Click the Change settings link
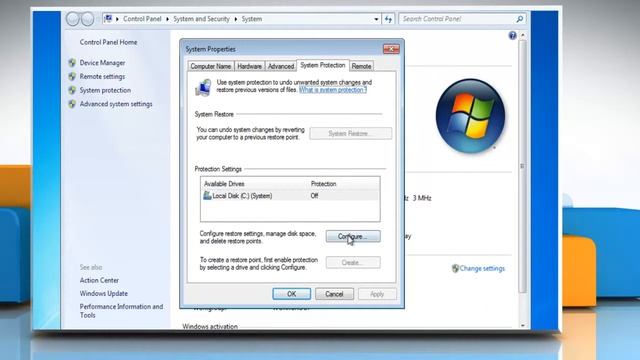This screenshot has width=640, height=360. point(482,268)
